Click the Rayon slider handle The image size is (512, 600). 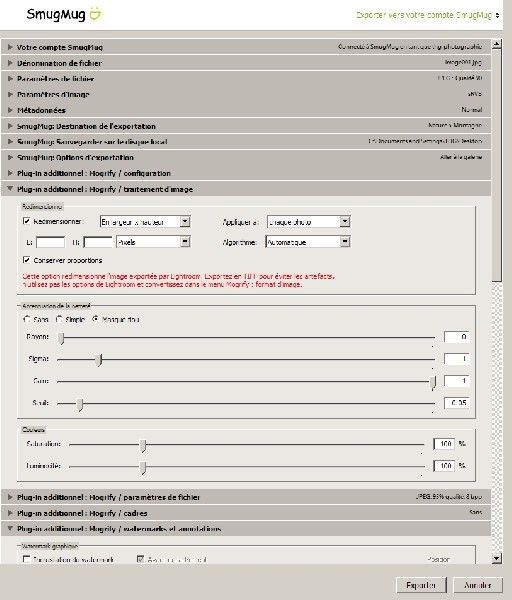click(61, 338)
